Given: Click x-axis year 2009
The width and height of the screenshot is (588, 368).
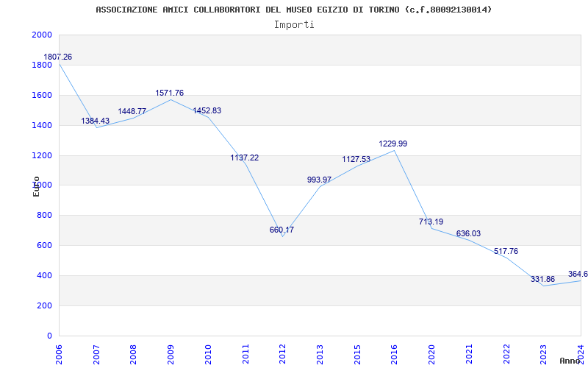Looking at the screenshot, I should click(171, 354).
